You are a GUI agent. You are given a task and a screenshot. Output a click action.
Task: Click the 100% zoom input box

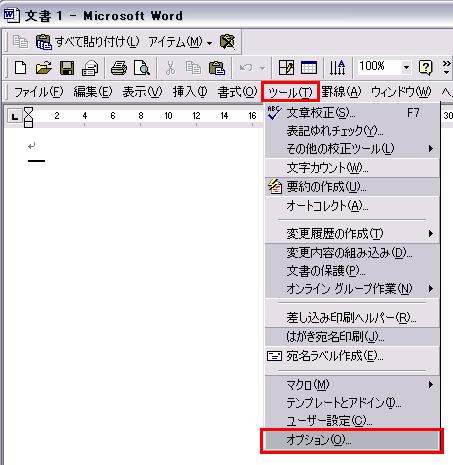coord(379,67)
